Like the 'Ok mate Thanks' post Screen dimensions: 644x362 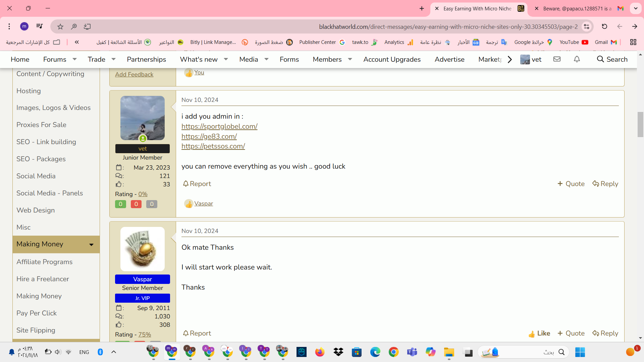coord(539,333)
